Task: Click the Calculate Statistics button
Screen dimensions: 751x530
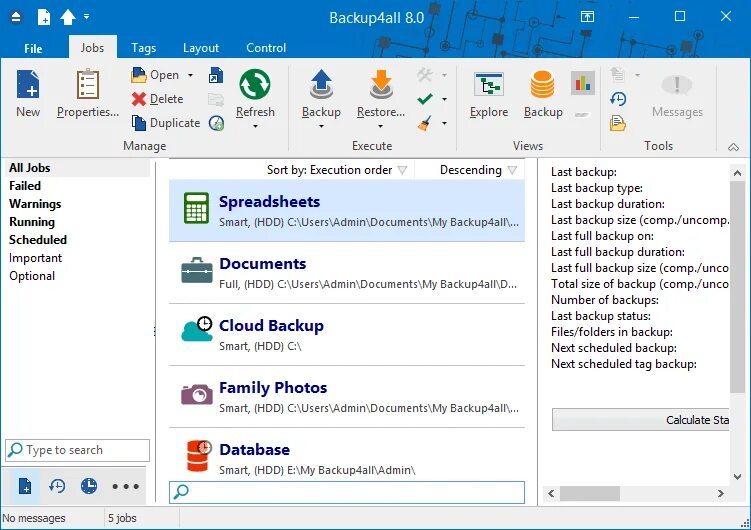Action: tap(640, 420)
